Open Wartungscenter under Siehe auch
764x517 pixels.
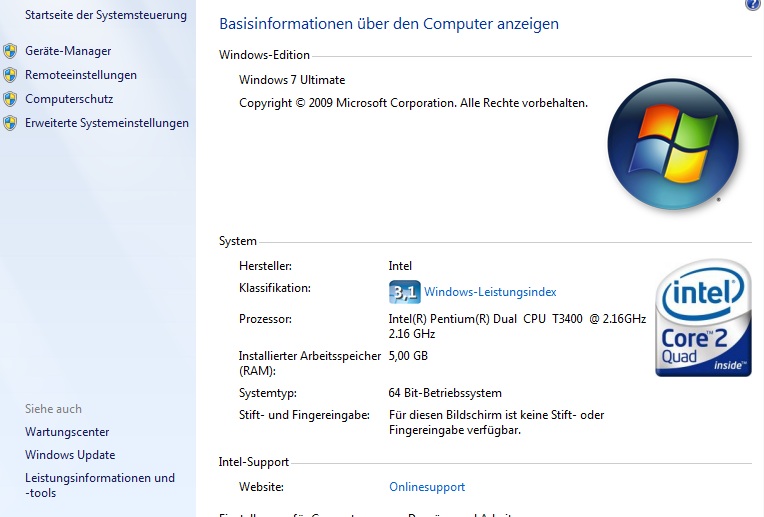[x=68, y=432]
